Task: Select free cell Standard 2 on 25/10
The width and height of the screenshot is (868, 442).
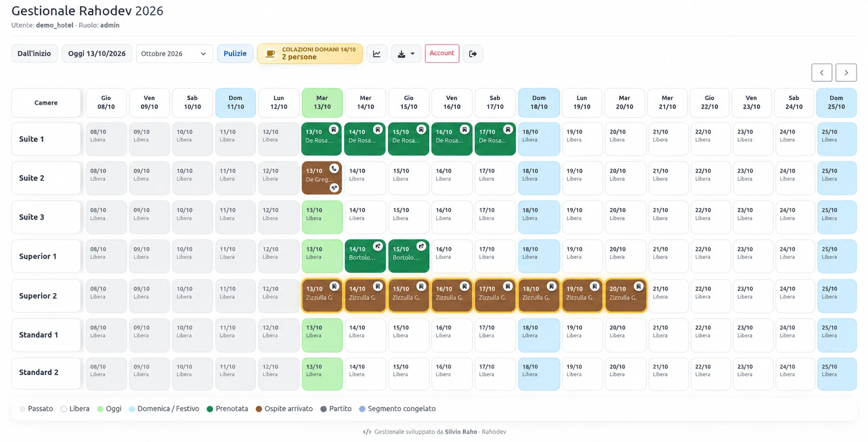Action: pyautogui.click(x=837, y=374)
